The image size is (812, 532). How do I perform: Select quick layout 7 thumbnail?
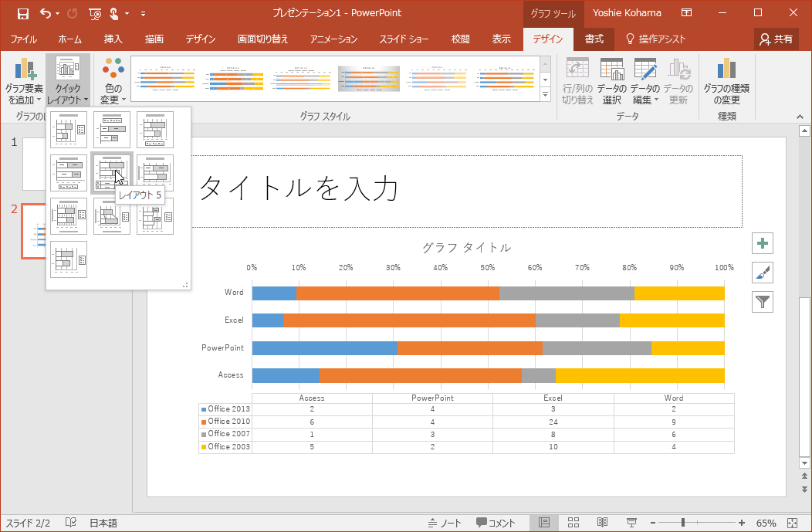(x=69, y=216)
